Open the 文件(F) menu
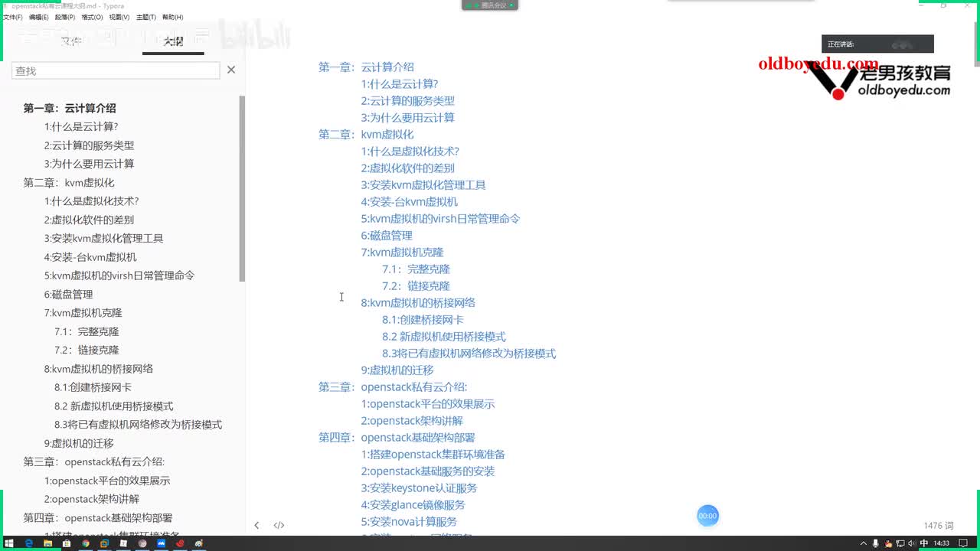This screenshot has width=980, height=551. pos(13,17)
